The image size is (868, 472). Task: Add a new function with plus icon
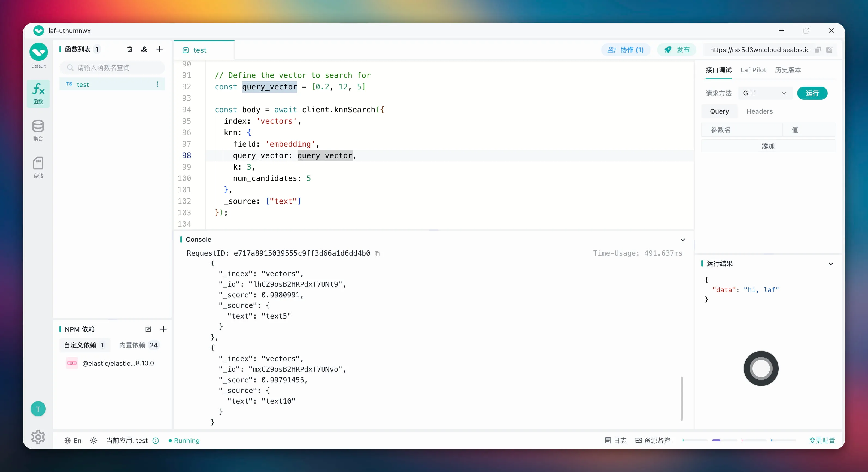click(x=160, y=49)
